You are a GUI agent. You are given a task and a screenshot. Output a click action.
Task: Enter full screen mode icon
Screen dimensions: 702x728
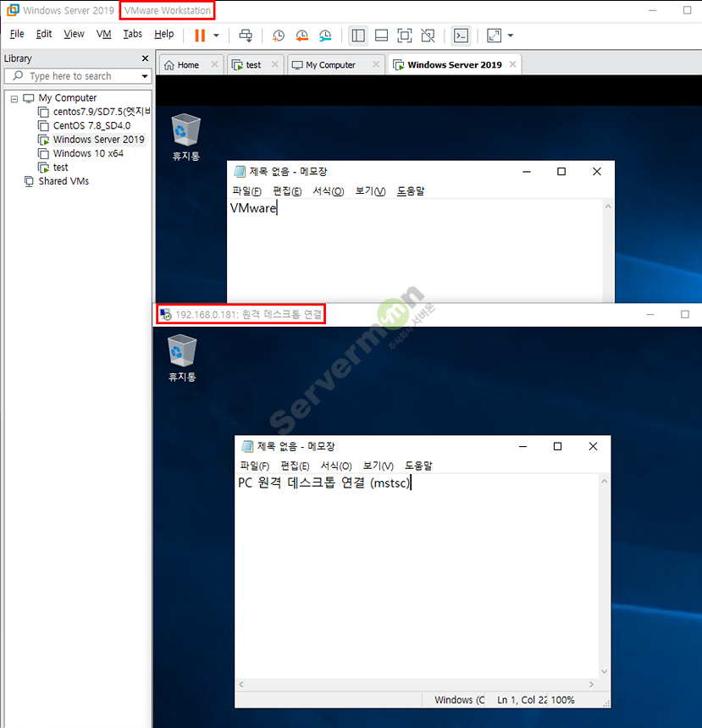[405, 36]
